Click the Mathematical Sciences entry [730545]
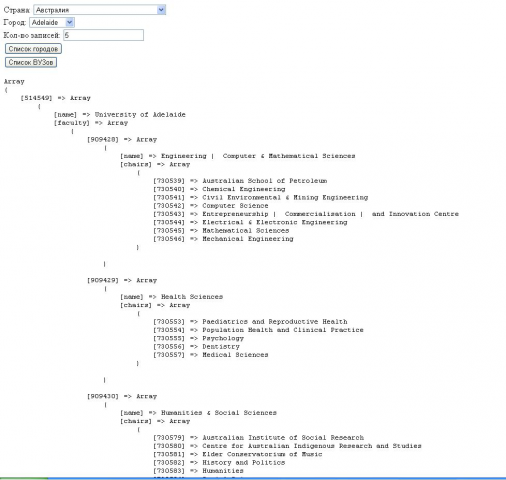This screenshot has height=480, width=506. pyautogui.click(x=221, y=231)
